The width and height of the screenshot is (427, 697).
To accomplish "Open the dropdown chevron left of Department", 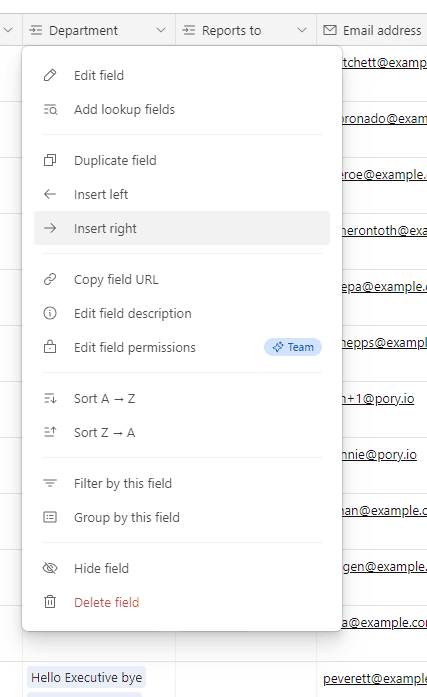I will (8, 30).
